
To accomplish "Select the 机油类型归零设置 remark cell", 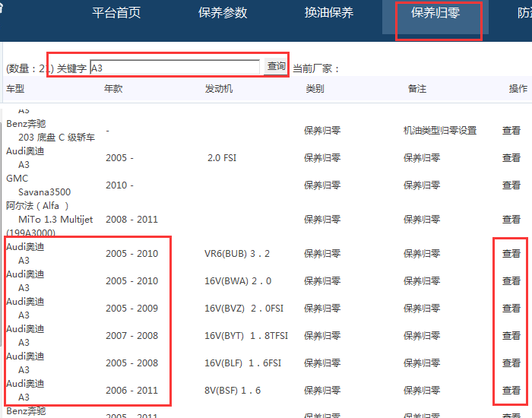I will [x=440, y=131].
